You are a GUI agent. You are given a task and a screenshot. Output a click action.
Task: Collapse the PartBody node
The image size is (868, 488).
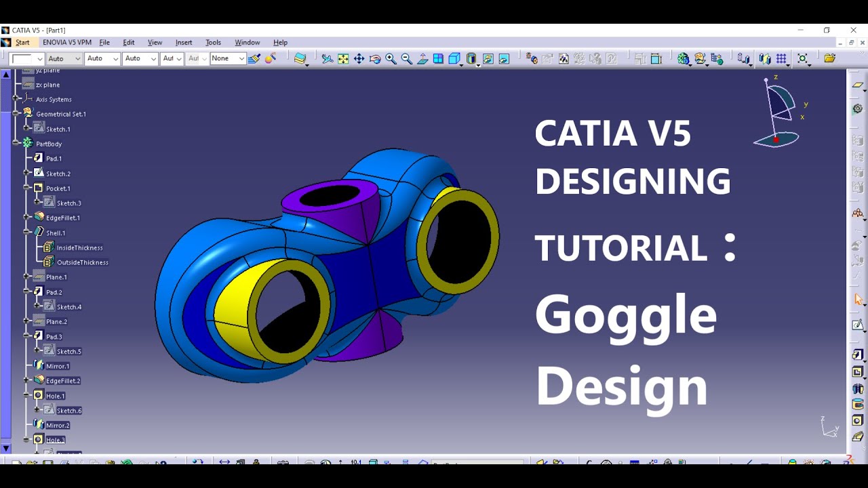tap(15, 144)
